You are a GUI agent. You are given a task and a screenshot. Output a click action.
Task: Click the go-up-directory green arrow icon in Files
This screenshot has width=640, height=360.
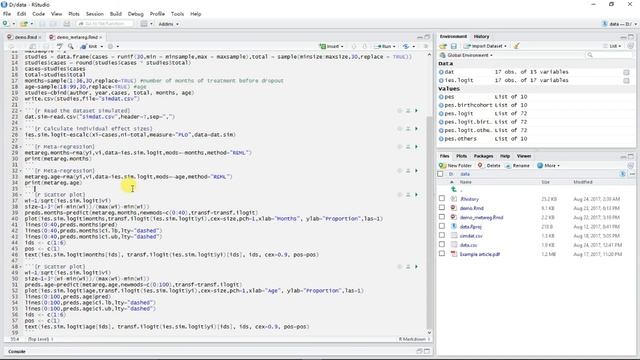454,190
